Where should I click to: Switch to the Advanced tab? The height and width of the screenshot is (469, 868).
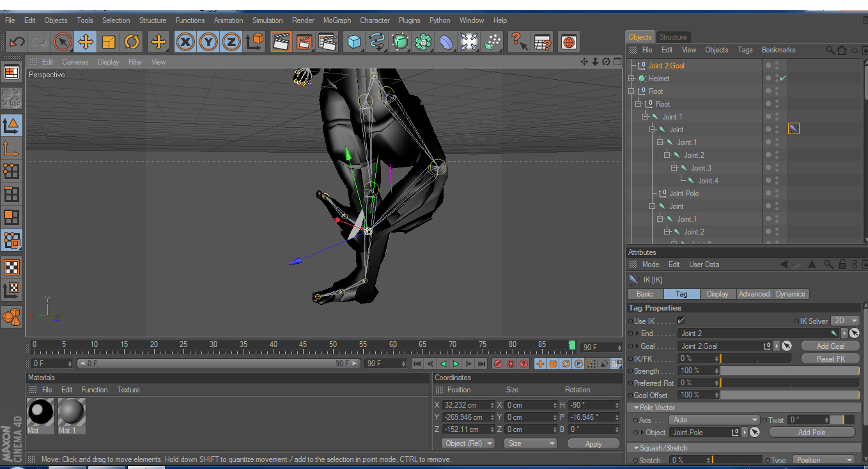pos(754,294)
